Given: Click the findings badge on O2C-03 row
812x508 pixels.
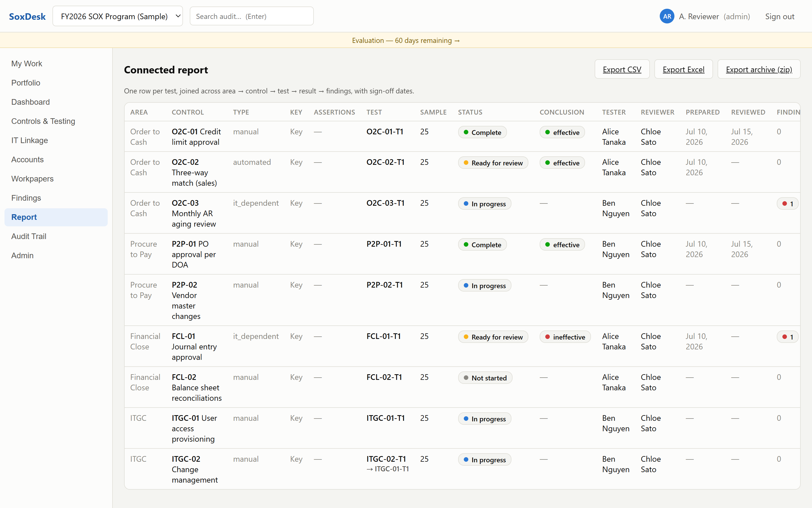Looking at the screenshot, I should pos(787,203).
